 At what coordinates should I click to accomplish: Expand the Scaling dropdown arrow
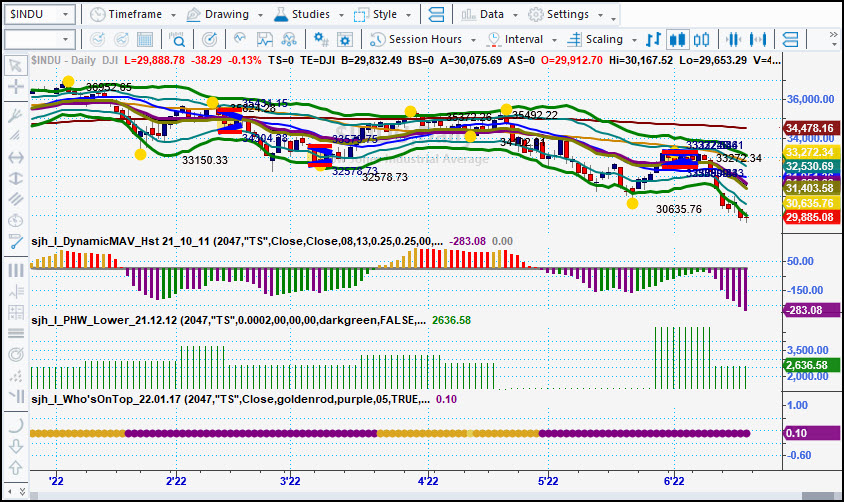point(634,40)
